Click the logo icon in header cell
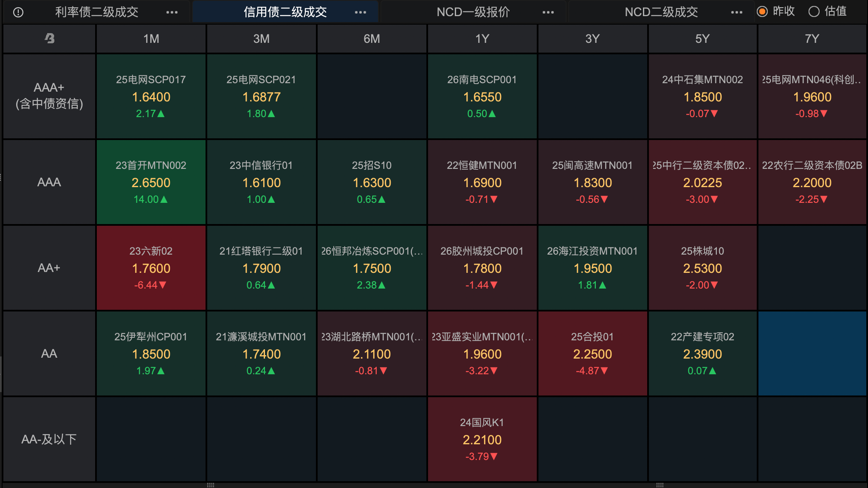This screenshot has height=488, width=868. point(50,39)
